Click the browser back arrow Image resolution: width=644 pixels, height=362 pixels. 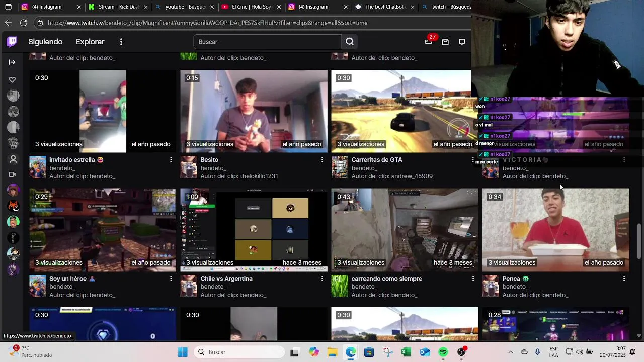(9, 23)
